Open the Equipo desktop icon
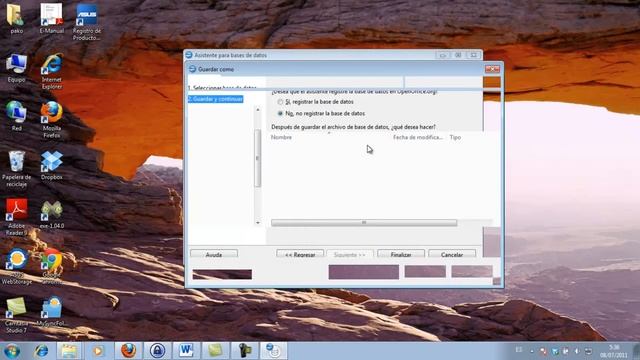640x360 pixels. pyautogui.click(x=16, y=68)
